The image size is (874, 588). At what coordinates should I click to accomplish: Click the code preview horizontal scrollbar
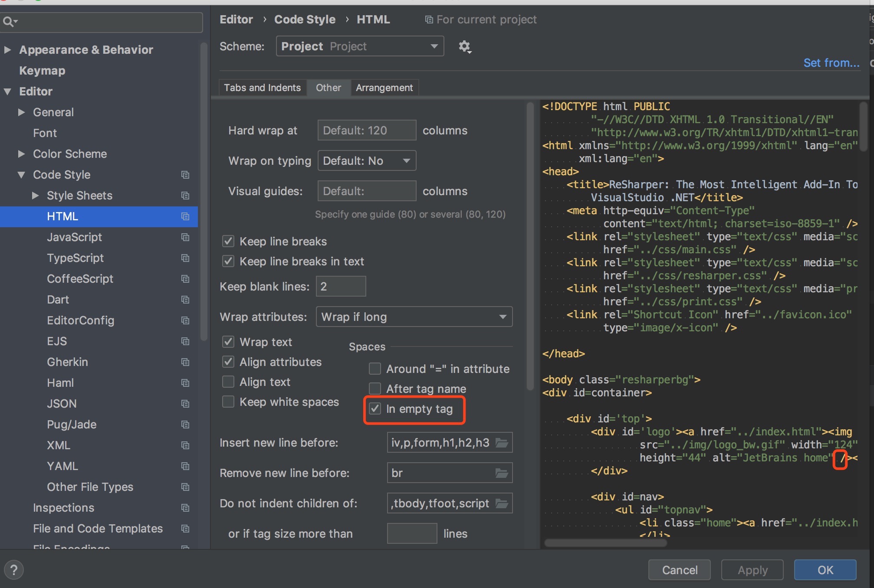click(605, 543)
